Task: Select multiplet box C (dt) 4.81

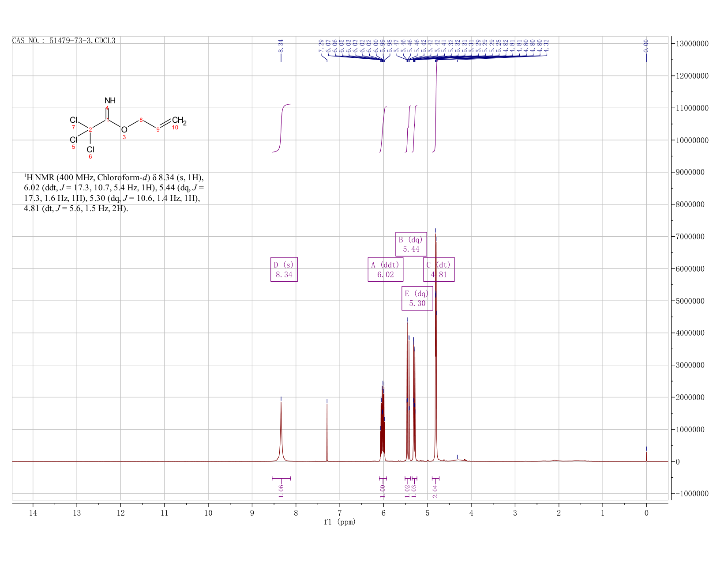Action: (439, 269)
